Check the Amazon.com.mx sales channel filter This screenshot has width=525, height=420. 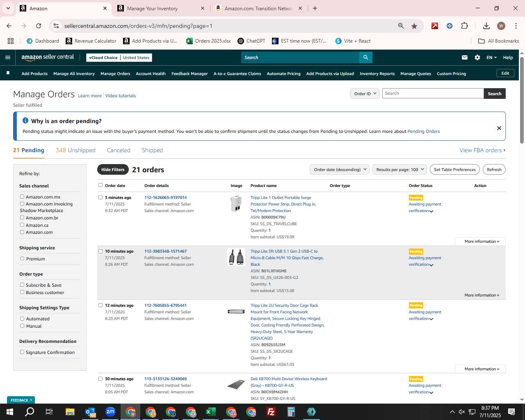point(22,197)
